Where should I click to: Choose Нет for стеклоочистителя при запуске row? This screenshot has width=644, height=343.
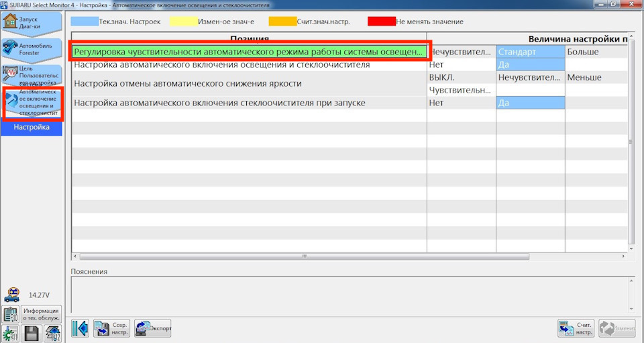(x=462, y=103)
